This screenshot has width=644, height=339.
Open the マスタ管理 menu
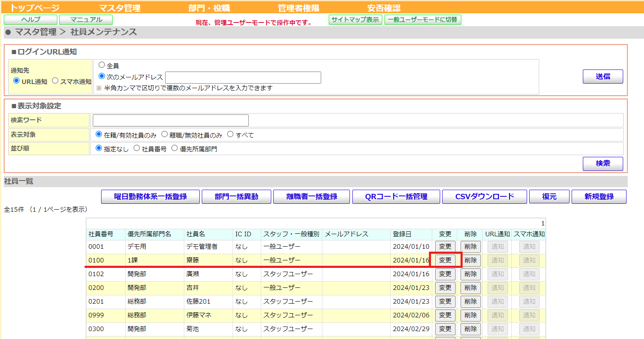120,8
